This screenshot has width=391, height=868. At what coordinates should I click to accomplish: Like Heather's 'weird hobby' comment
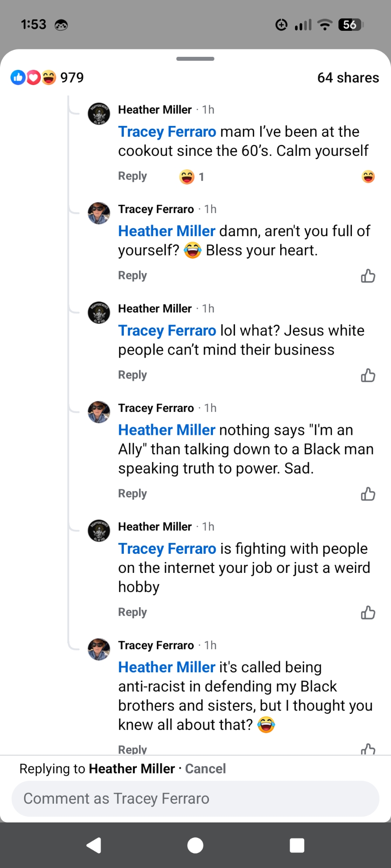click(x=368, y=612)
